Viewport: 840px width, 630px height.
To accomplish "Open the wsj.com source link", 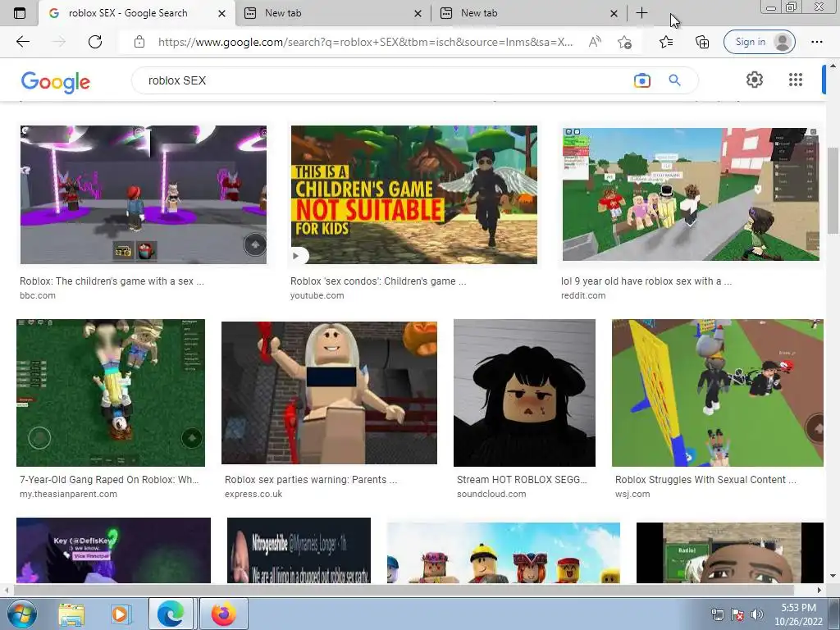I will click(632, 494).
